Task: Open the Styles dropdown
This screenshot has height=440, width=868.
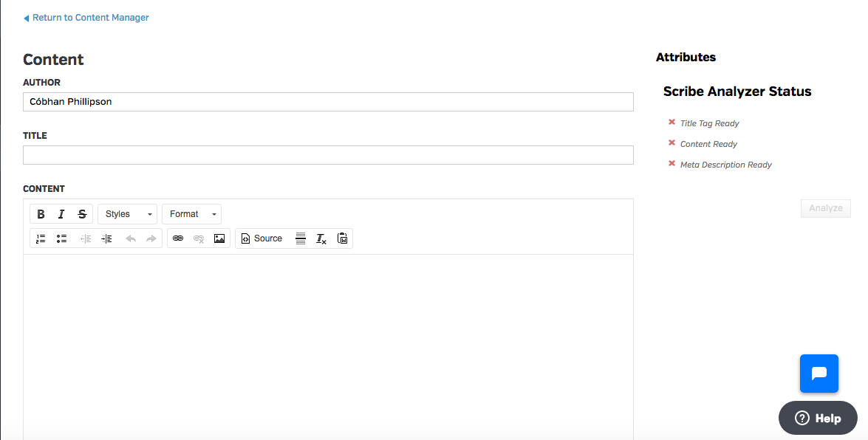Action: tap(127, 214)
